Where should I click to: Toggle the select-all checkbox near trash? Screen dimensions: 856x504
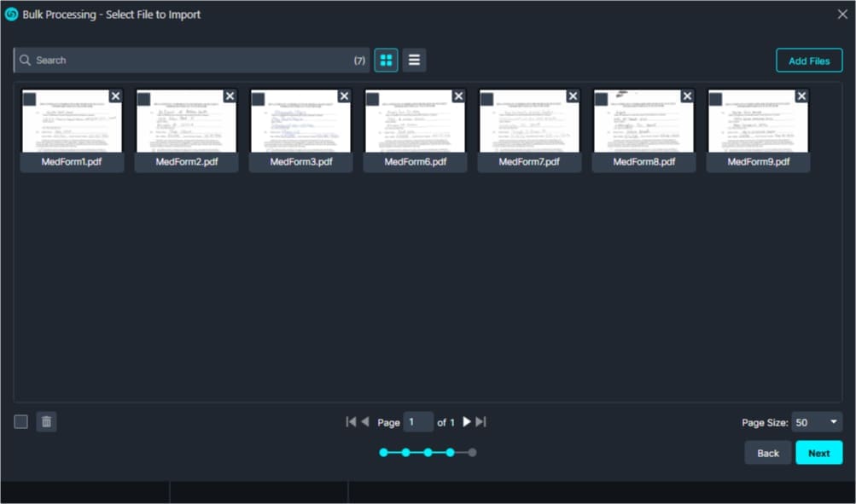click(21, 421)
